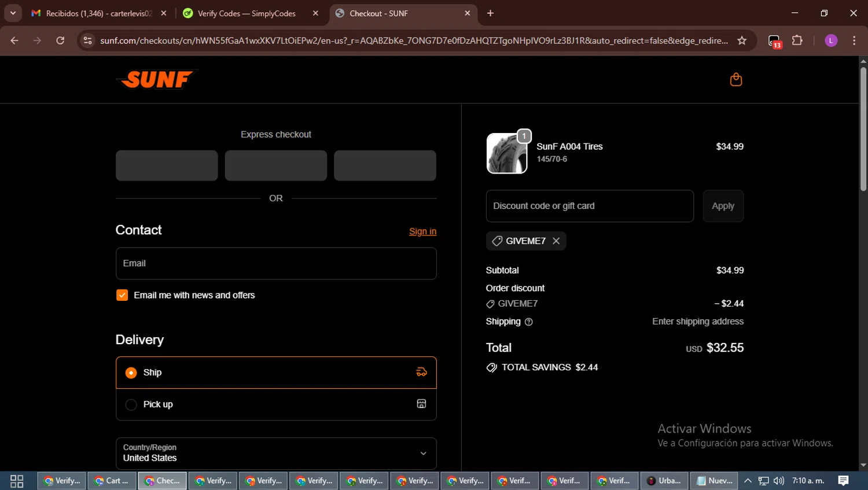Close the Checkout - SUNF tab

click(467, 13)
